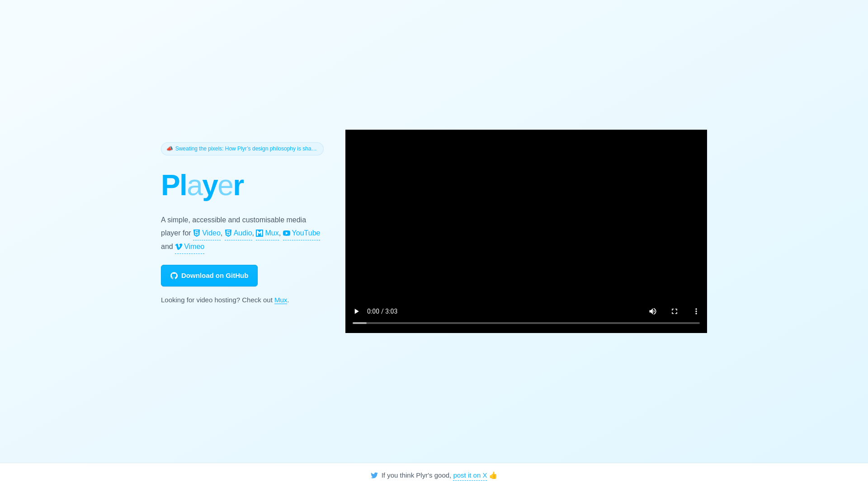Mute the video using the speaker icon
The width and height of the screenshot is (868, 488).
pos(653,311)
